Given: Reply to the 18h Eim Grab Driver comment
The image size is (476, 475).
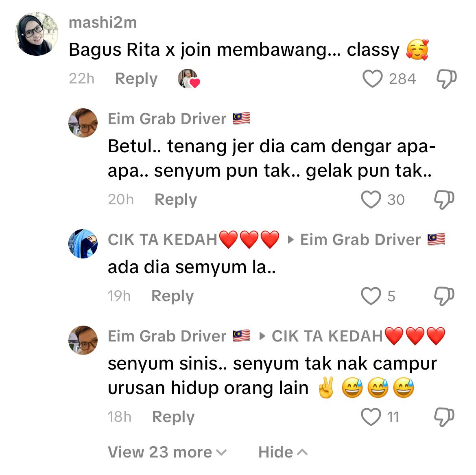Looking at the screenshot, I should click(x=173, y=417).
